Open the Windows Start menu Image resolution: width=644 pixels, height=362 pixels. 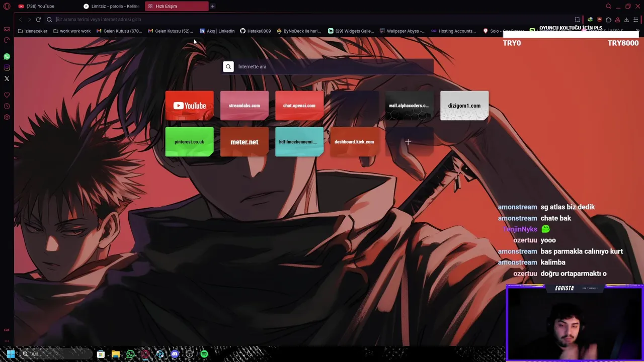tap(11, 354)
